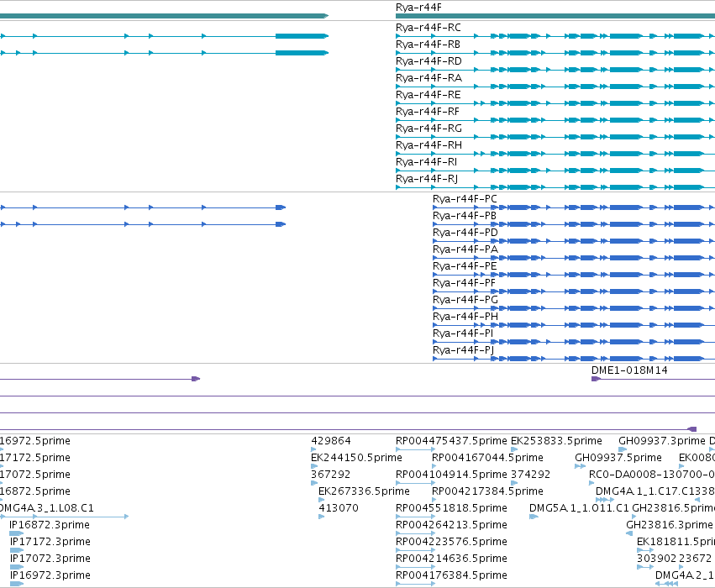This screenshot has width=715, height=588.
Task: Click the EK244150.5prime EST label
Action: click(x=356, y=458)
